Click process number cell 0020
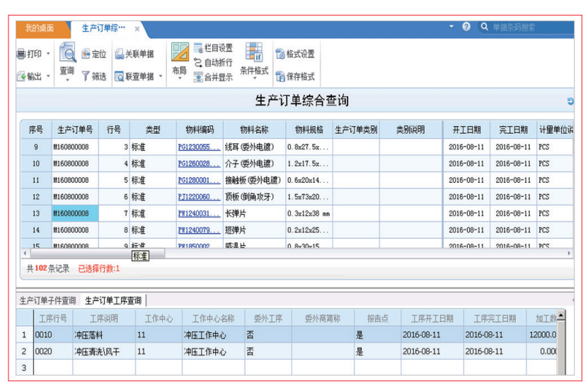Screen dimensions: 588x391 [53, 351]
